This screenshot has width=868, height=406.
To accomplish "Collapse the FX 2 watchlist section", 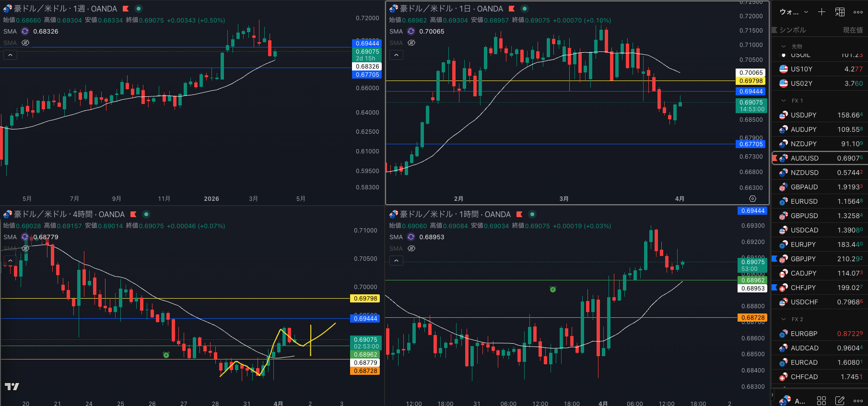I will click(x=784, y=319).
